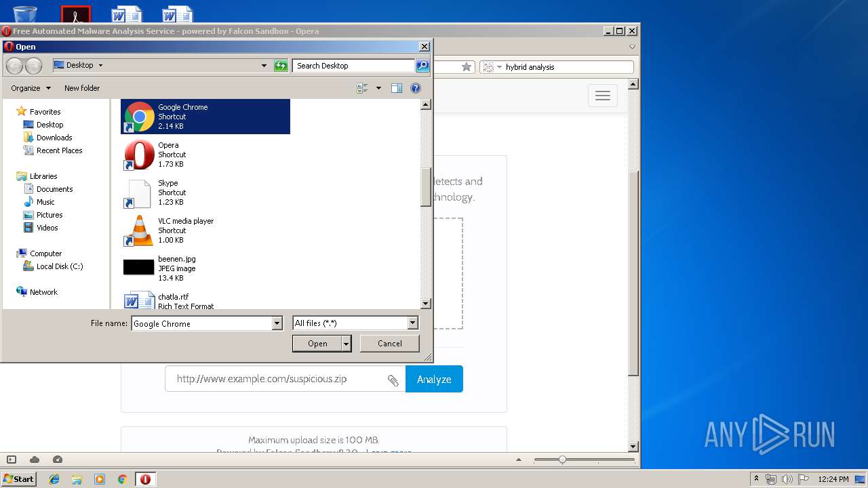Click the hybrid analysis search field in Opera
Image resolution: width=868 pixels, height=488 pixels.
(568, 67)
